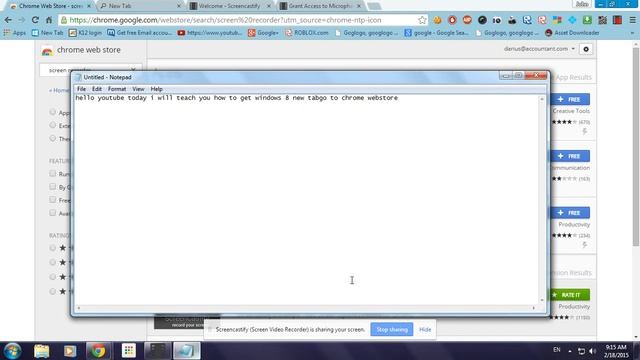Click the taskbar clock showing 9:15 AM
Image resolution: width=640 pixels, height=360 pixels.
point(616,351)
